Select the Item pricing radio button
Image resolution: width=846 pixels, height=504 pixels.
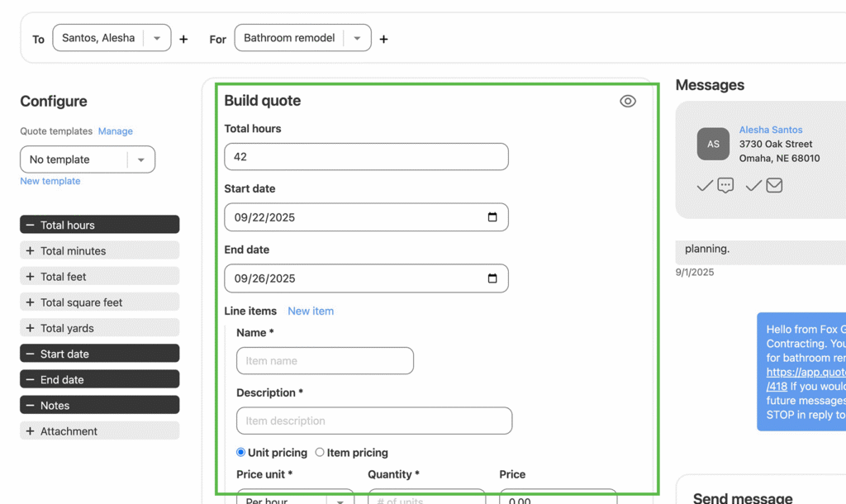(x=320, y=453)
